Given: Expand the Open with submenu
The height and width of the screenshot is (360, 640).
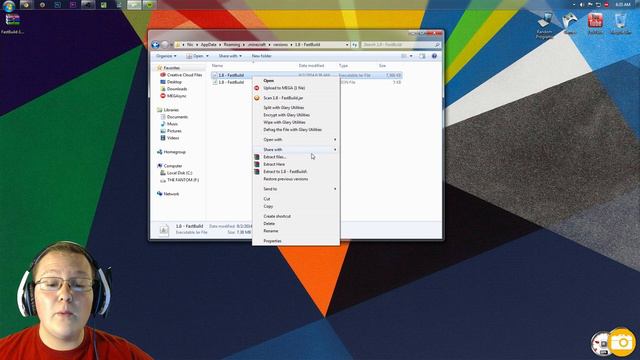Looking at the screenshot, I should pos(296,140).
